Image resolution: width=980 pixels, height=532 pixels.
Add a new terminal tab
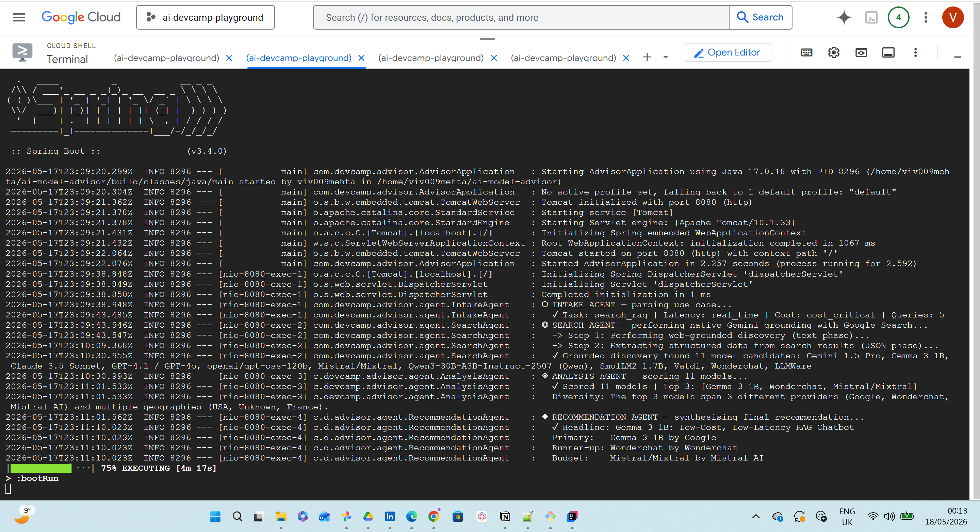tap(647, 57)
